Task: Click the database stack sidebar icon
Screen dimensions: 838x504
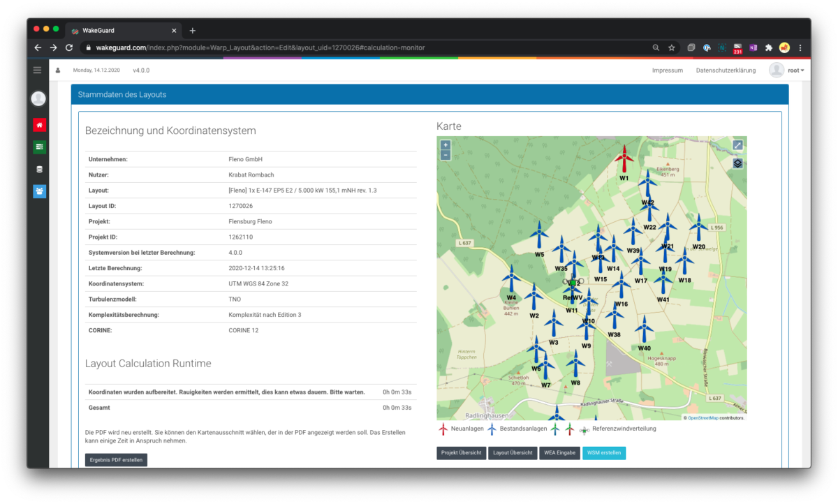Action: (x=39, y=169)
